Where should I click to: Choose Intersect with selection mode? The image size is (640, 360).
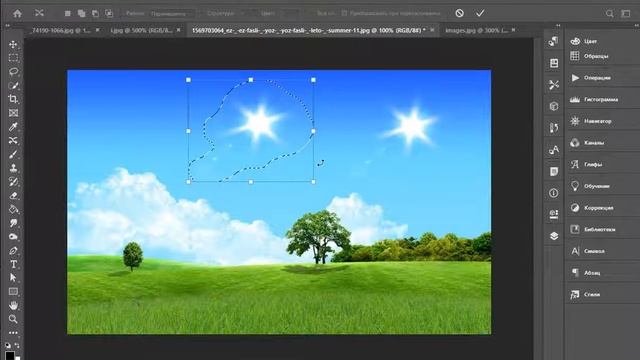tap(109, 13)
